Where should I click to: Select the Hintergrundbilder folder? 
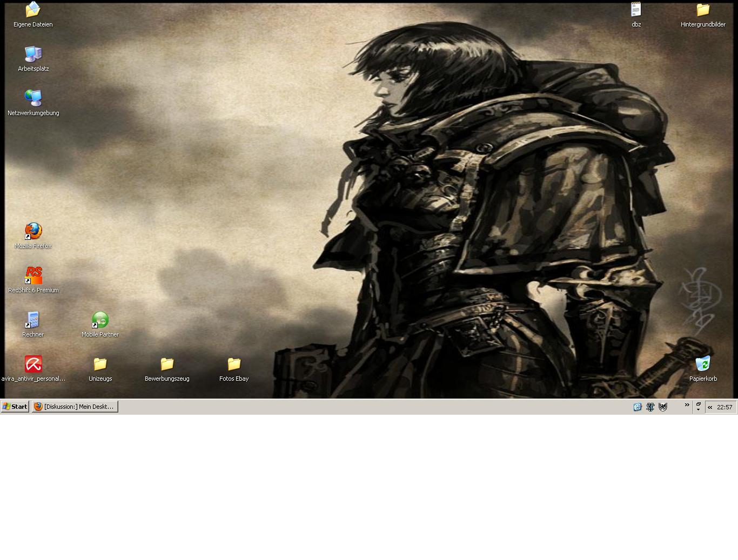(703, 10)
